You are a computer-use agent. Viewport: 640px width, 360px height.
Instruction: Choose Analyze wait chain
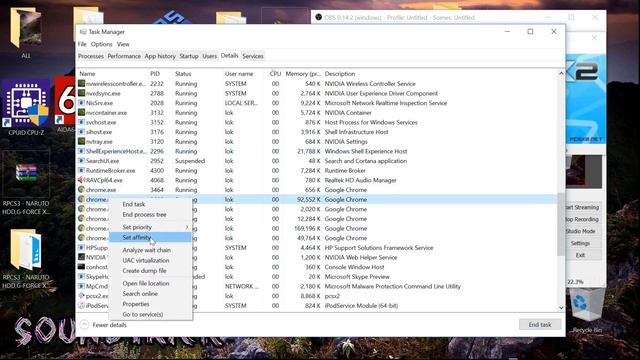[151, 250]
